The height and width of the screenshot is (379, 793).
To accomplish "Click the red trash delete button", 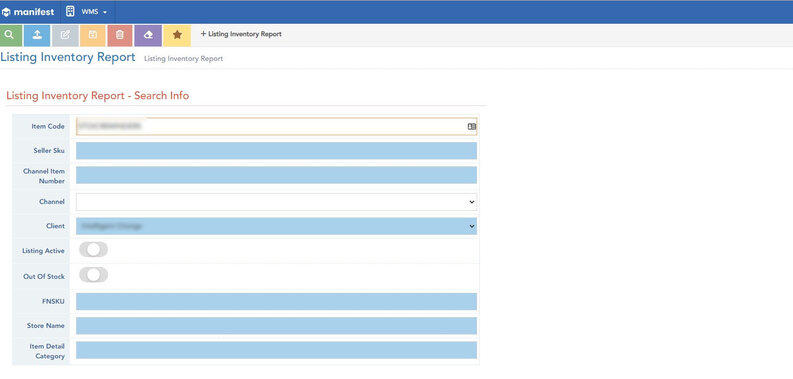I will pyautogui.click(x=120, y=35).
